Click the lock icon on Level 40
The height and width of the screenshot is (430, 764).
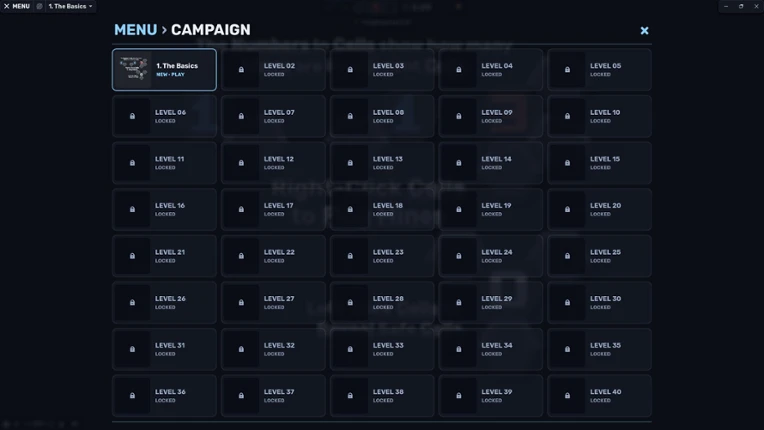(x=567, y=396)
